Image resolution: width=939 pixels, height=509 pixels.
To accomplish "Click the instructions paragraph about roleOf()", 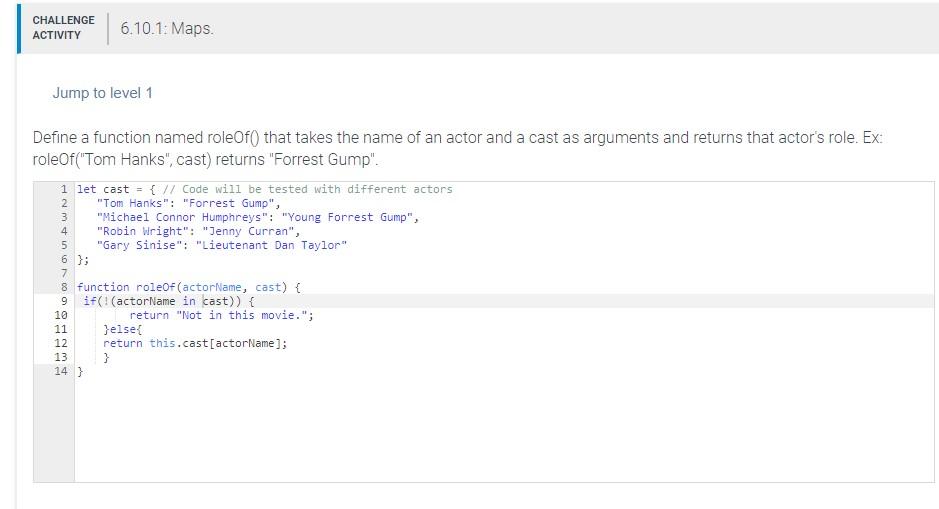I will point(458,149).
